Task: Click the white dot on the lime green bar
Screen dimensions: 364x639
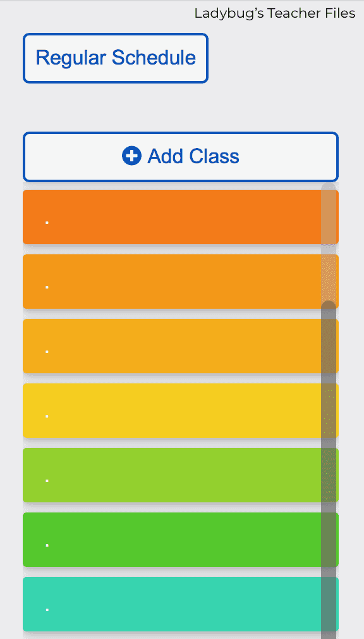Action: point(47,481)
